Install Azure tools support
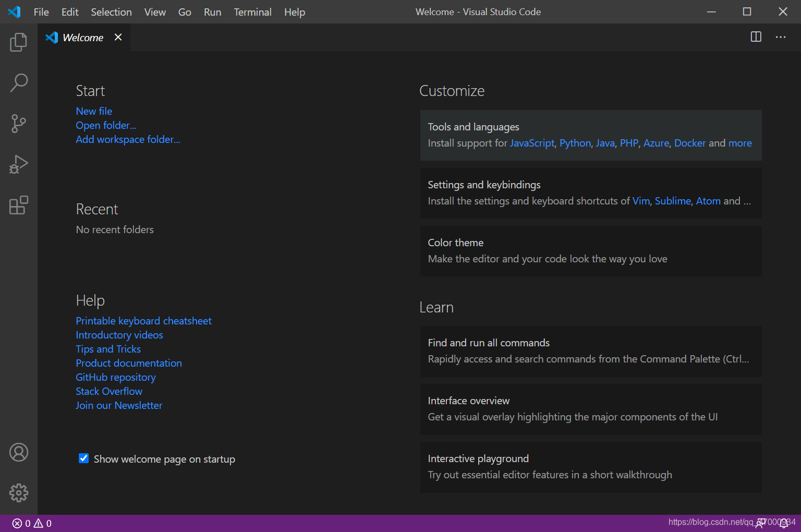801x532 pixels. tap(656, 143)
